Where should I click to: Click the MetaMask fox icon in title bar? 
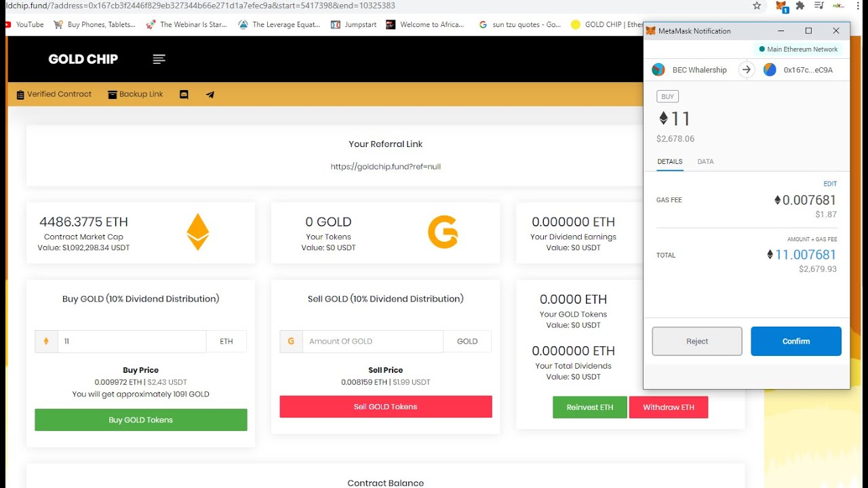pos(651,31)
